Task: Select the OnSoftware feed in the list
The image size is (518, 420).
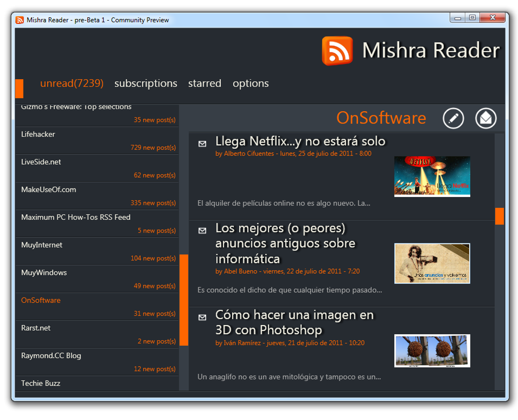Action: pos(97,307)
